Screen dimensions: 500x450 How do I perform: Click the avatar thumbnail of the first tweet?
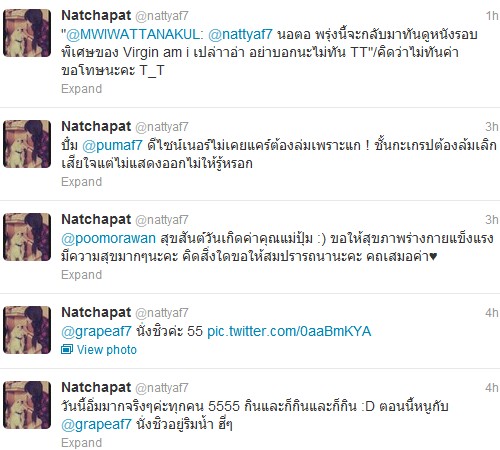(27, 33)
